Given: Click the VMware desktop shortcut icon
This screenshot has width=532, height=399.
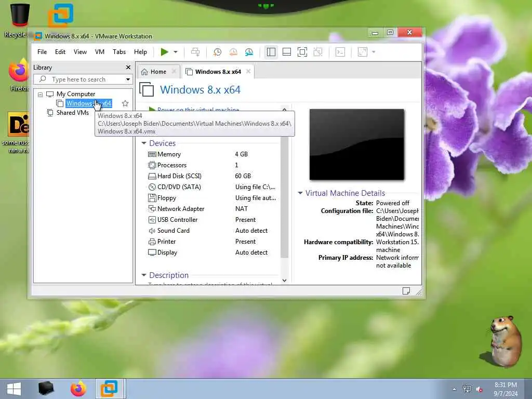Looking at the screenshot, I should (60, 15).
